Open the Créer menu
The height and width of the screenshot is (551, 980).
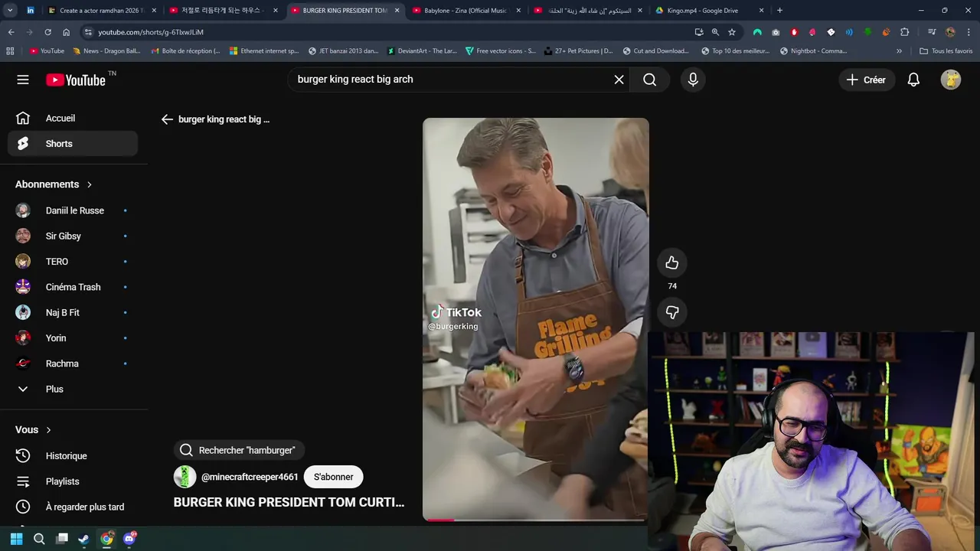pyautogui.click(x=867, y=80)
